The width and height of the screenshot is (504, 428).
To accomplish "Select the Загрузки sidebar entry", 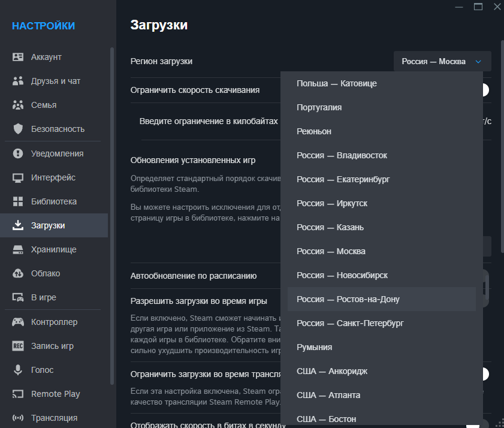I will (54, 225).
